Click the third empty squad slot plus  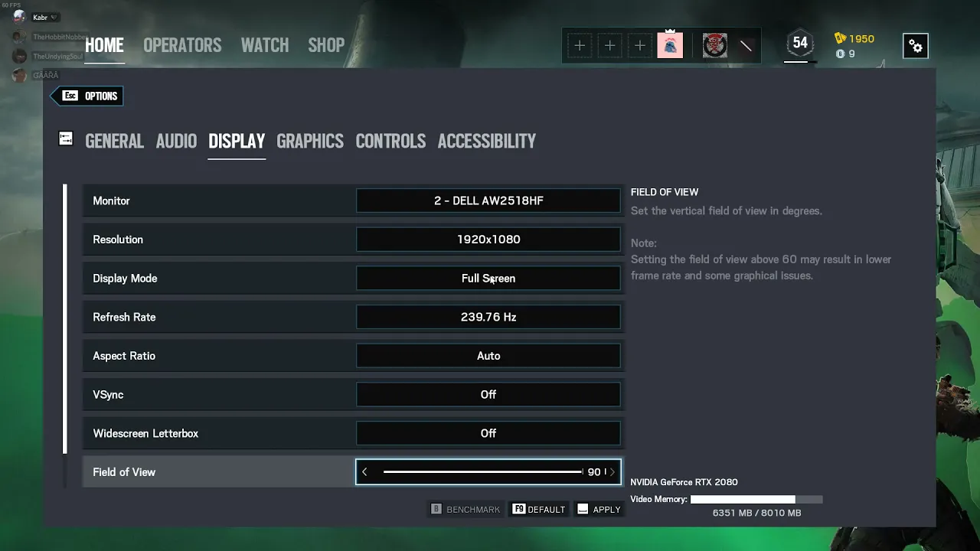pos(640,46)
